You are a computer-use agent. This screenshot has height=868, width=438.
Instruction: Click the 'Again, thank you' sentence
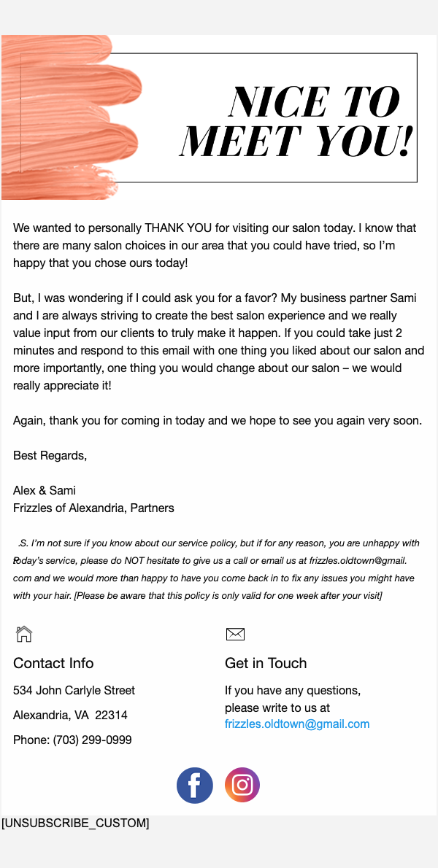pos(218,421)
